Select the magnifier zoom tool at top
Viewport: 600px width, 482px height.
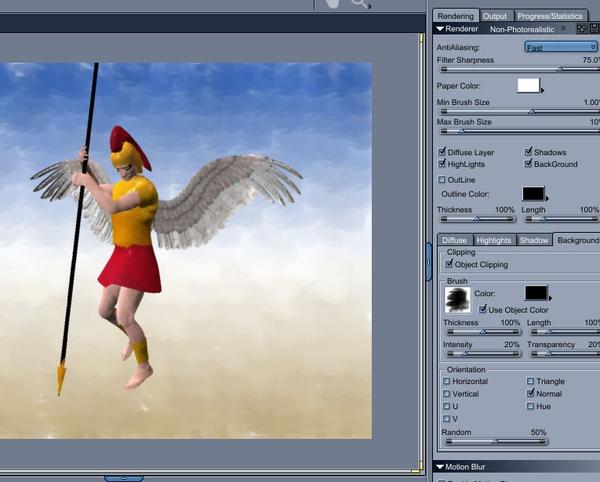(359, 3)
